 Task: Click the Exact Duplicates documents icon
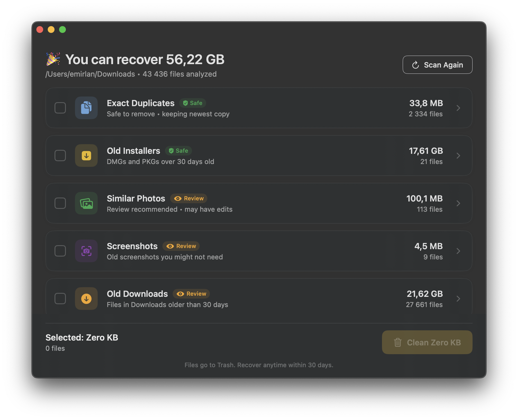tap(86, 108)
